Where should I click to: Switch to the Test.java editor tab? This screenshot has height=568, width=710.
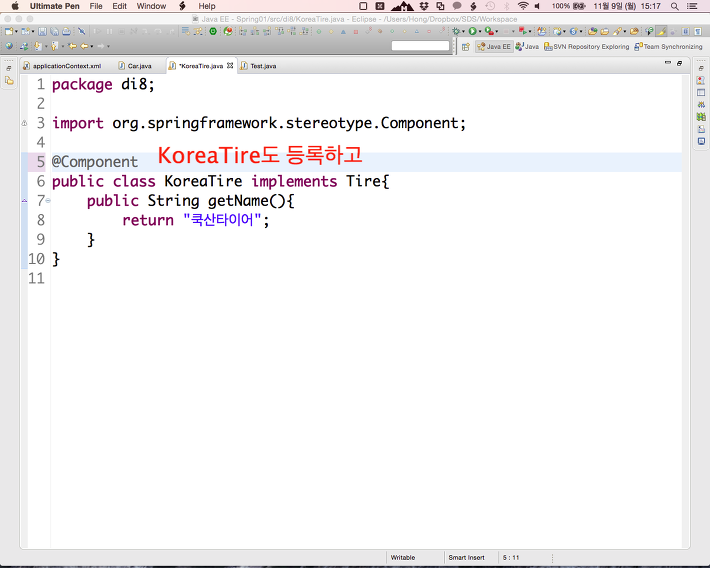point(259,66)
